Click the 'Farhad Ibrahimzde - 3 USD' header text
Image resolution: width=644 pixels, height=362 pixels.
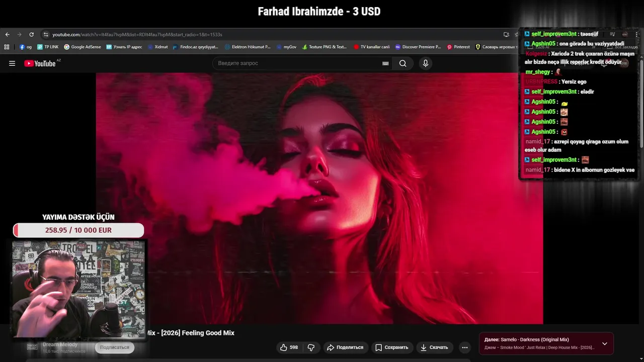(x=319, y=11)
